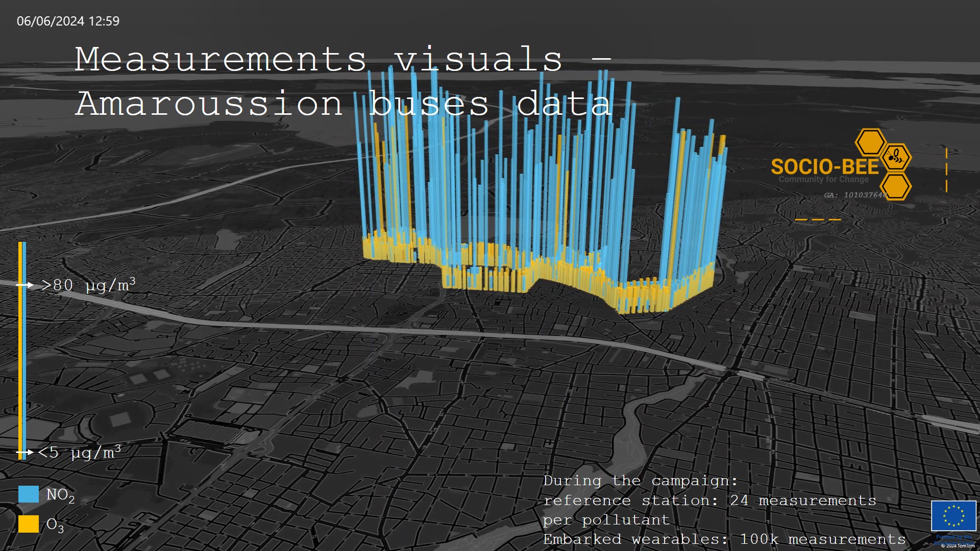This screenshot has width=980, height=551.
Task: Click the SOCIO-BEE logo text
Action: tap(824, 167)
